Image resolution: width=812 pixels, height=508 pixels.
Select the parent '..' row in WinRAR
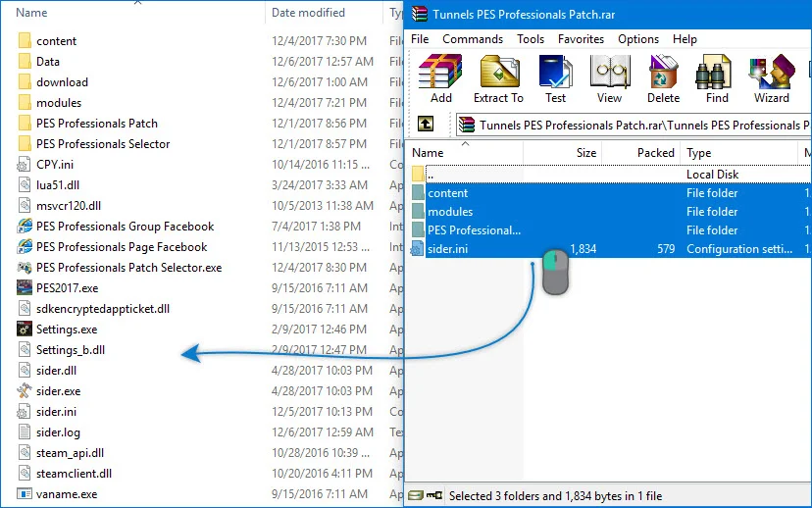pyautogui.click(x=611, y=174)
